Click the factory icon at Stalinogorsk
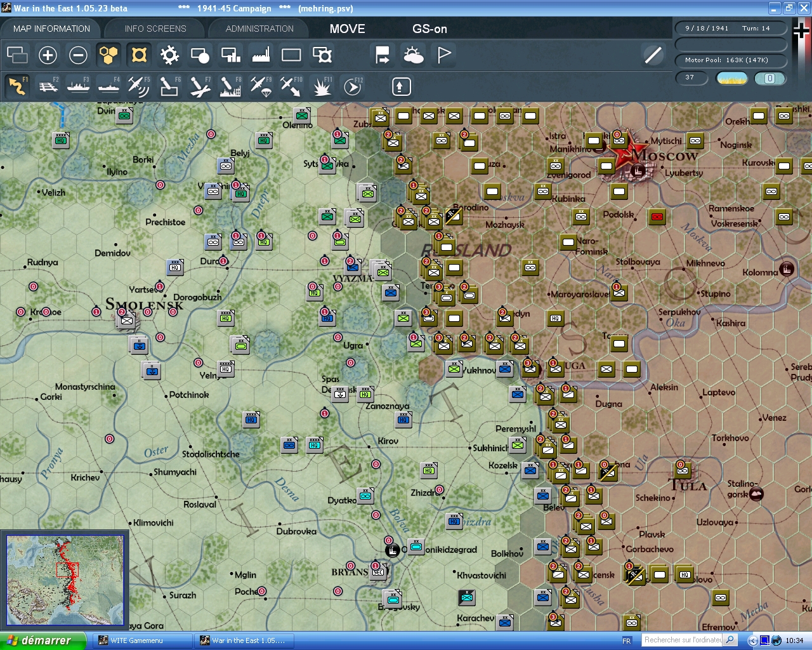 756,494
